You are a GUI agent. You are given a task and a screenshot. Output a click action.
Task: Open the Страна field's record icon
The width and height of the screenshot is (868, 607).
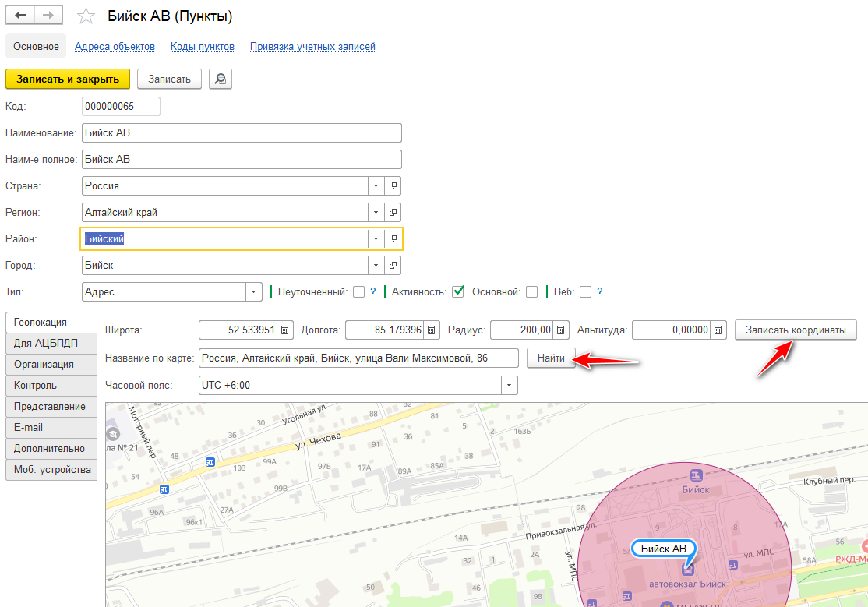click(393, 186)
